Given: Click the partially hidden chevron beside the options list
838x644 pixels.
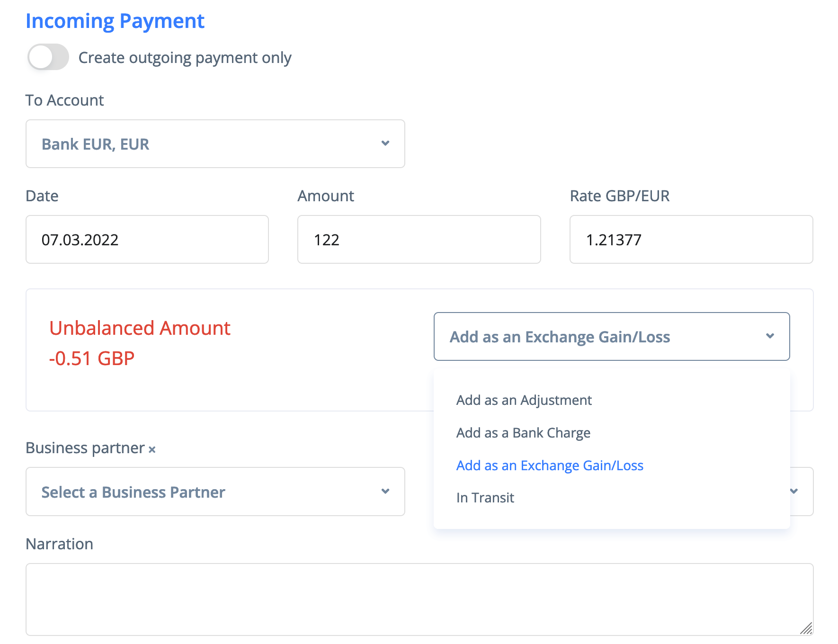Looking at the screenshot, I should pyautogui.click(x=794, y=492).
